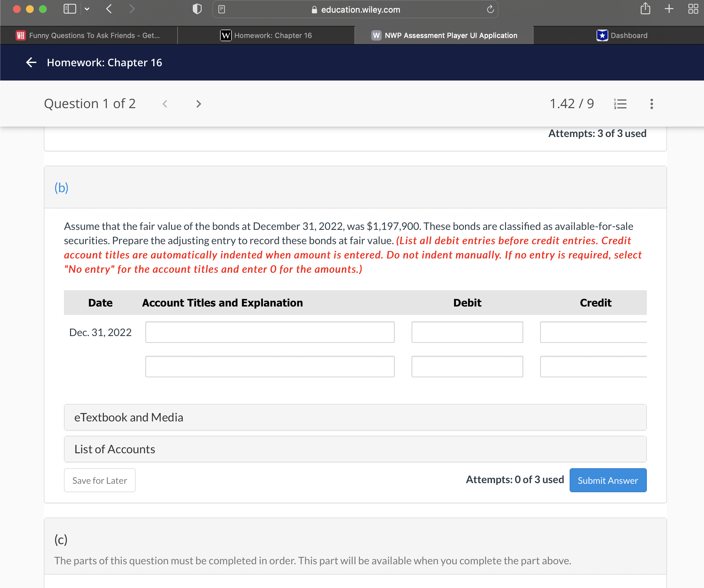Click the second row Debit field

[x=467, y=367]
